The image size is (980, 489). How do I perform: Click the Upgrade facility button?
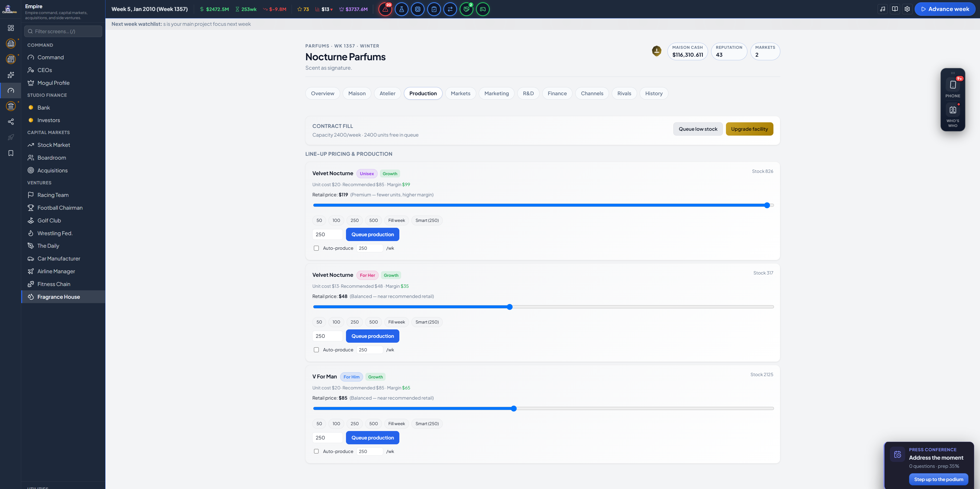[x=749, y=129]
